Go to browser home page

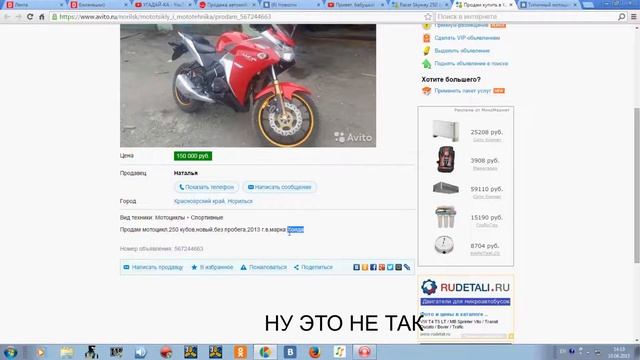(x=42, y=17)
